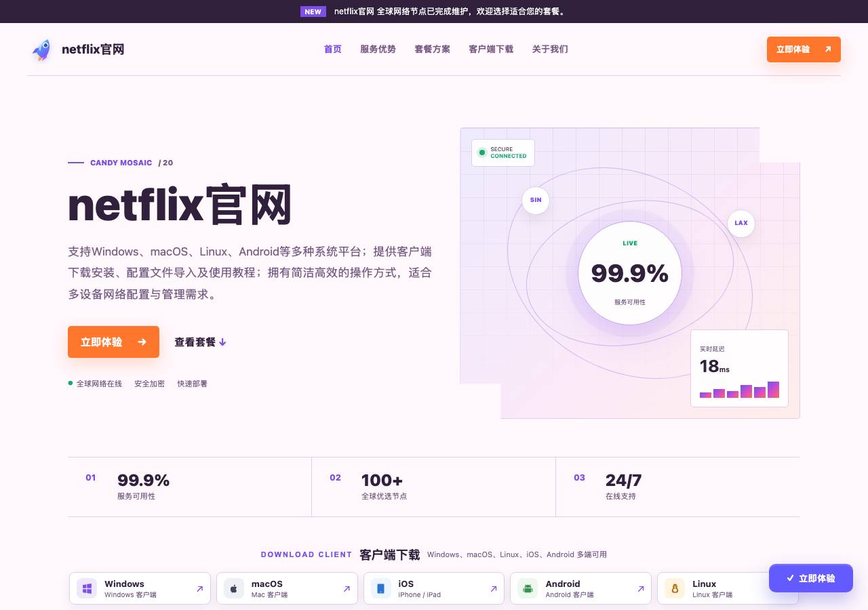Click the 安全加密 label under the hero button
This screenshot has width=868, height=610.
pos(149,384)
